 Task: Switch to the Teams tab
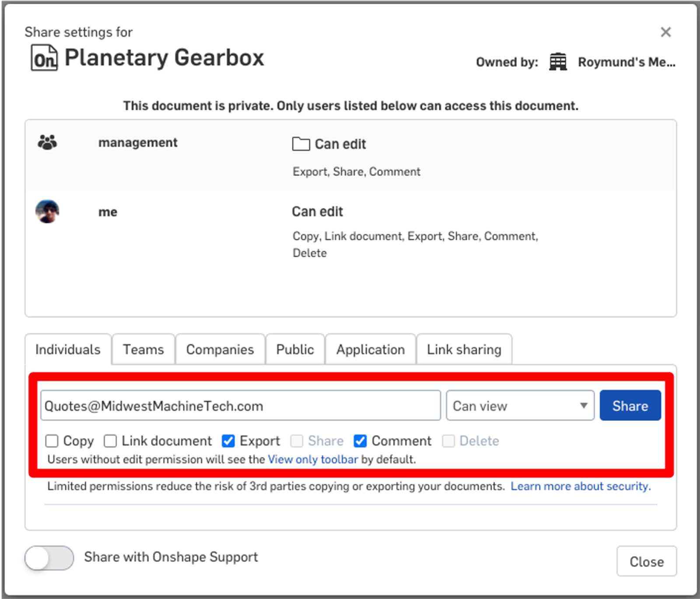pos(143,350)
